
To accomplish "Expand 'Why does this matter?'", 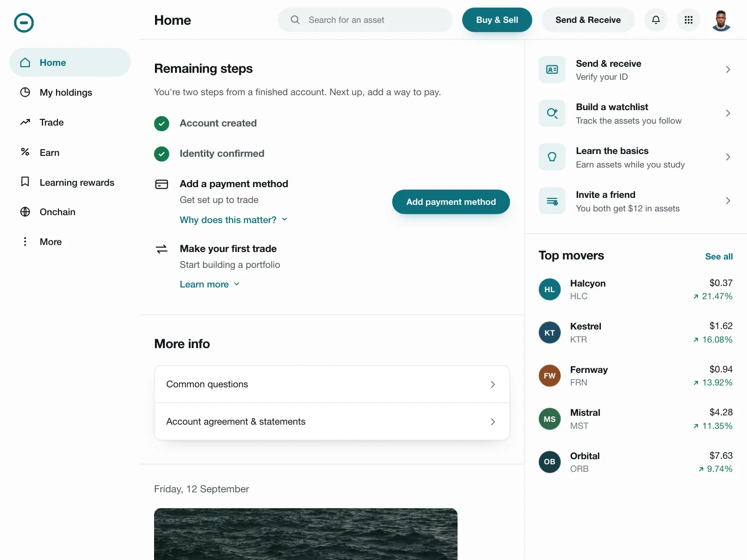I will (x=233, y=220).
